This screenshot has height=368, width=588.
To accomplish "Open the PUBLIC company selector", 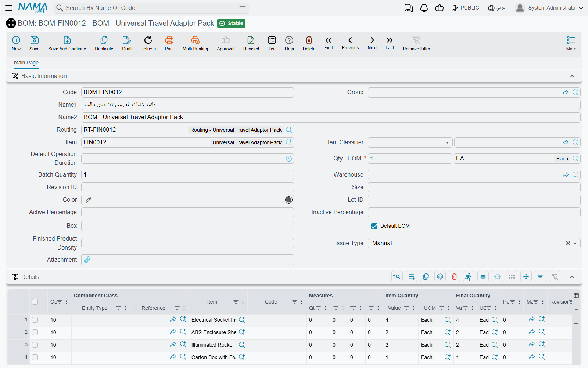I will pos(465,8).
